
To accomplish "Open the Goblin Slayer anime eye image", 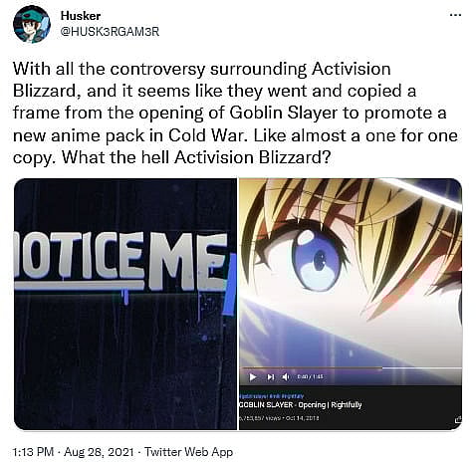I will pos(351,272).
